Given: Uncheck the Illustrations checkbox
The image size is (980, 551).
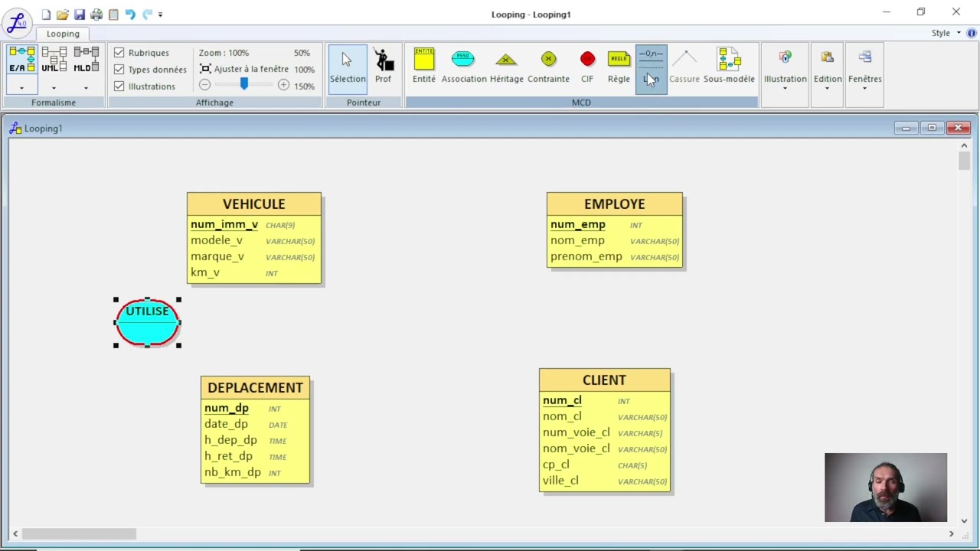Looking at the screenshot, I should tap(119, 86).
